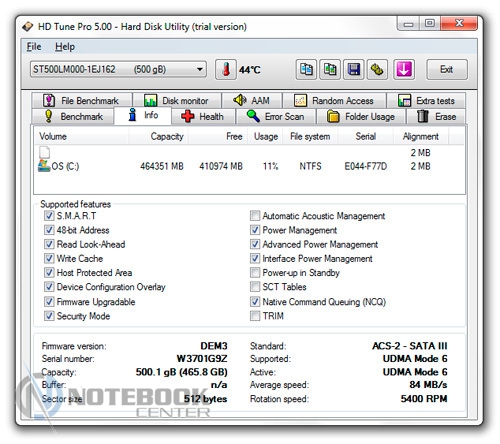Click the copy info to clipboard icon
This screenshot has height=444, width=500.
pyautogui.click(x=306, y=69)
